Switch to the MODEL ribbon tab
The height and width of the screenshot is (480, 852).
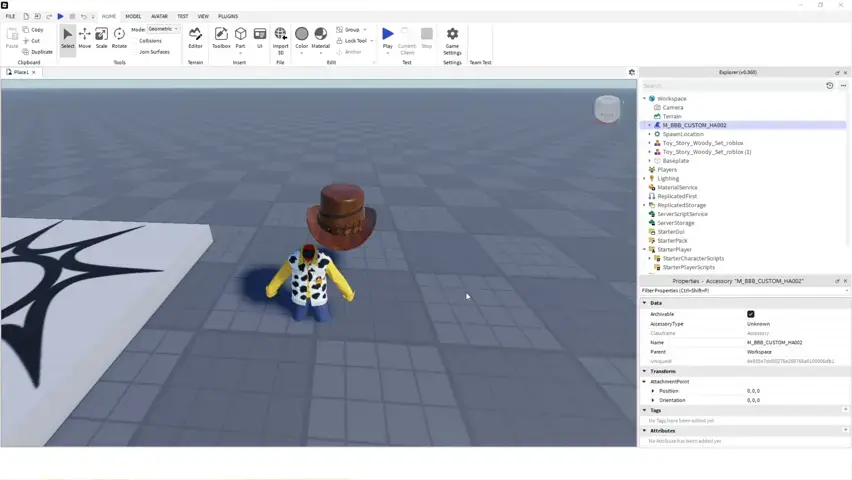click(133, 16)
